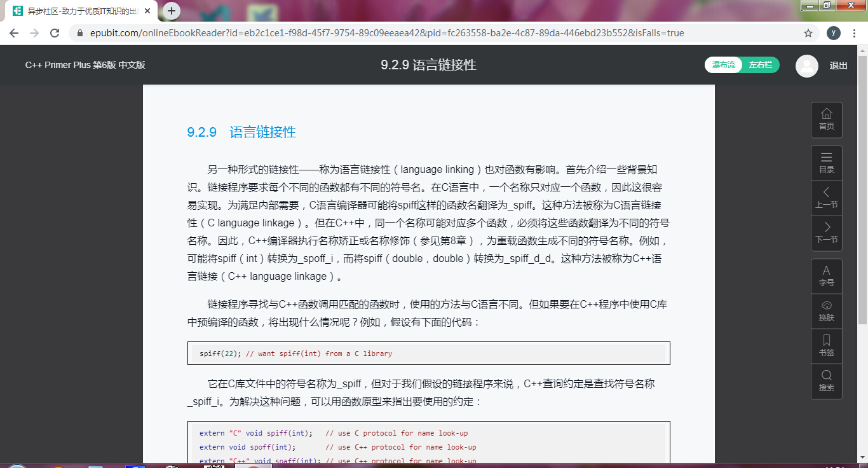Click the user avatar in the header
This screenshot has height=468, width=868.
click(x=806, y=65)
